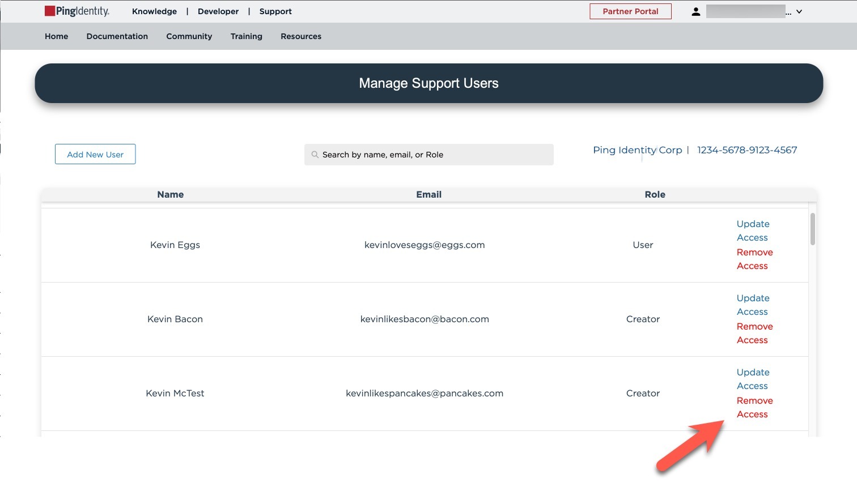Open the Support menu

tap(275, 11)
